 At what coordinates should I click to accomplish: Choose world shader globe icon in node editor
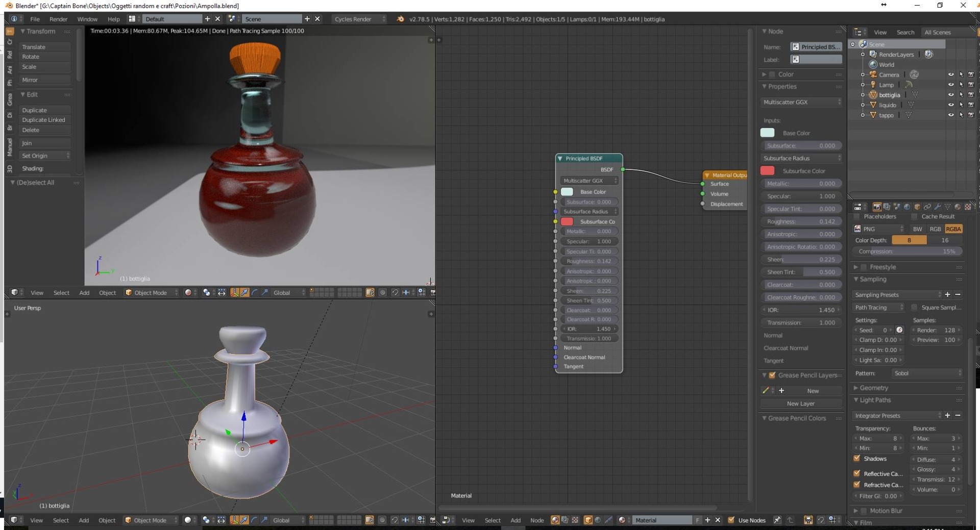tap(598, 520)
